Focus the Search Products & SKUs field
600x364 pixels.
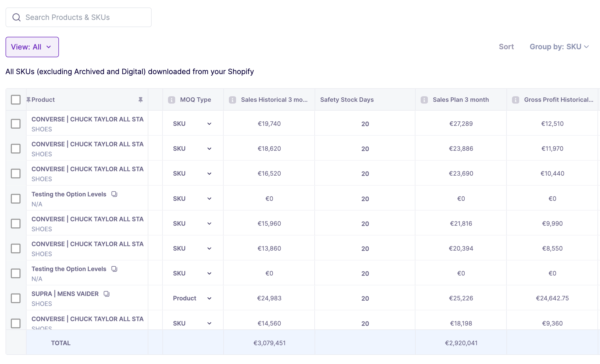(83, 17)
